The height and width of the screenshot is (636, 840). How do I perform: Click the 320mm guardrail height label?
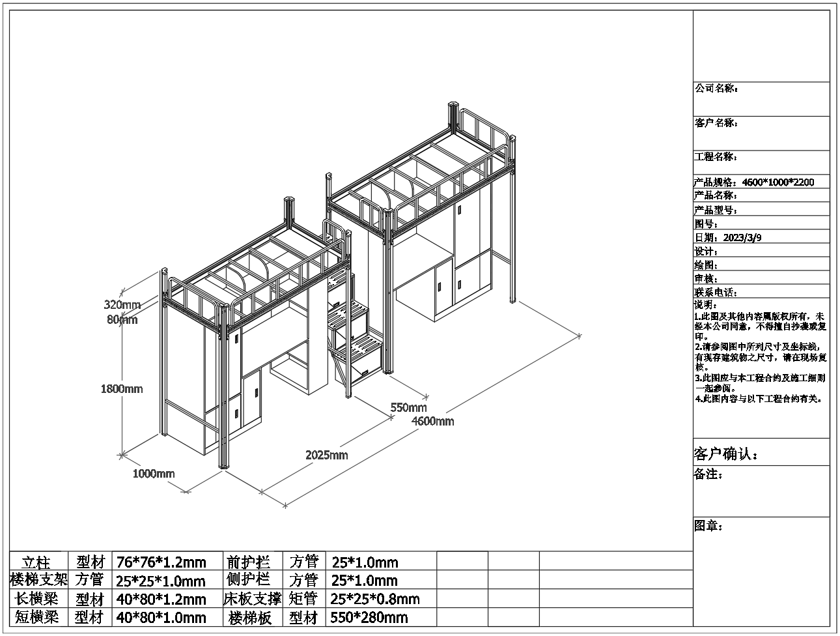pos(122,304)
